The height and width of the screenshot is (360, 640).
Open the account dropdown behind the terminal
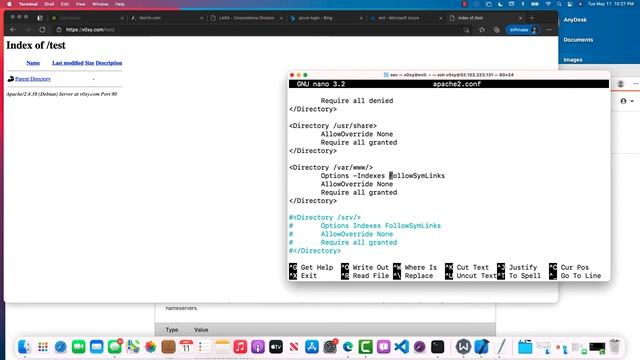(x=627, y=101)
